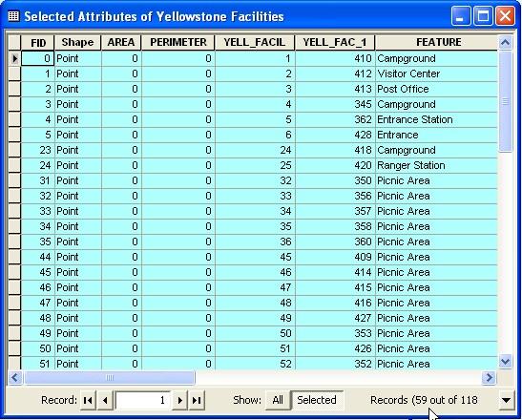Maximize the Selected Attributes window
This screenshot has height=420, width=522.
(483, 15)
